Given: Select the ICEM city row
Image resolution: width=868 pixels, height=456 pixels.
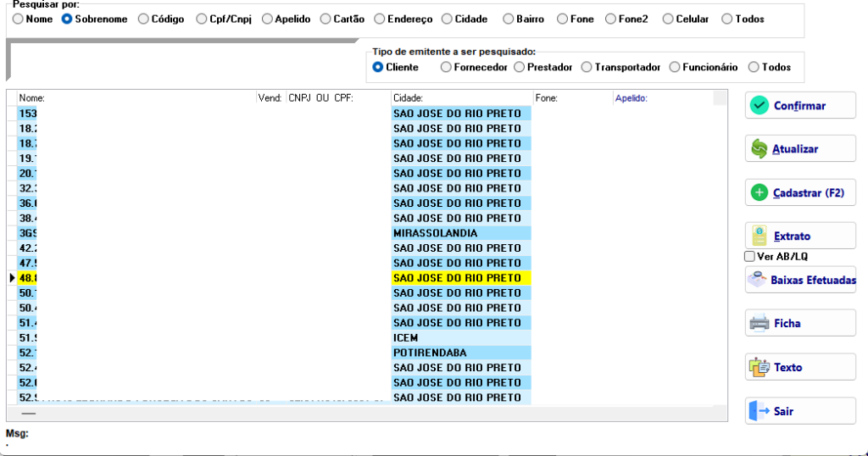Looking at the screenshot, I should click(x=366, y=337).
